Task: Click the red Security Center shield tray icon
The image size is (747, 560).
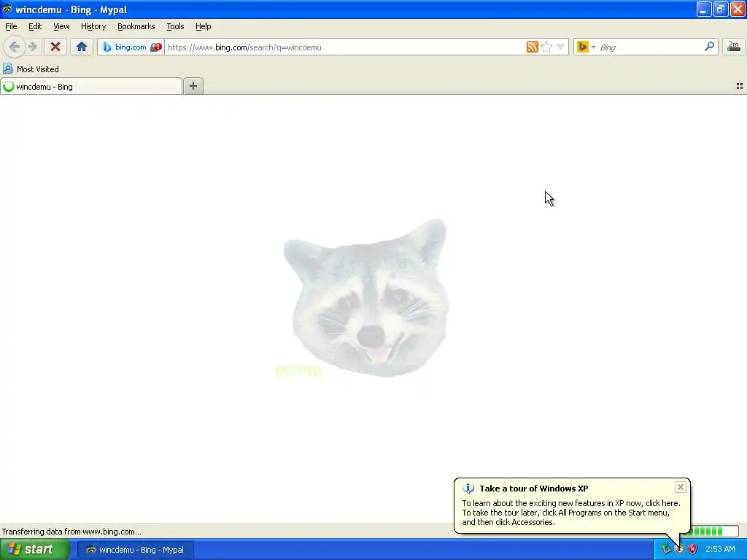Action: pos(693,550)
